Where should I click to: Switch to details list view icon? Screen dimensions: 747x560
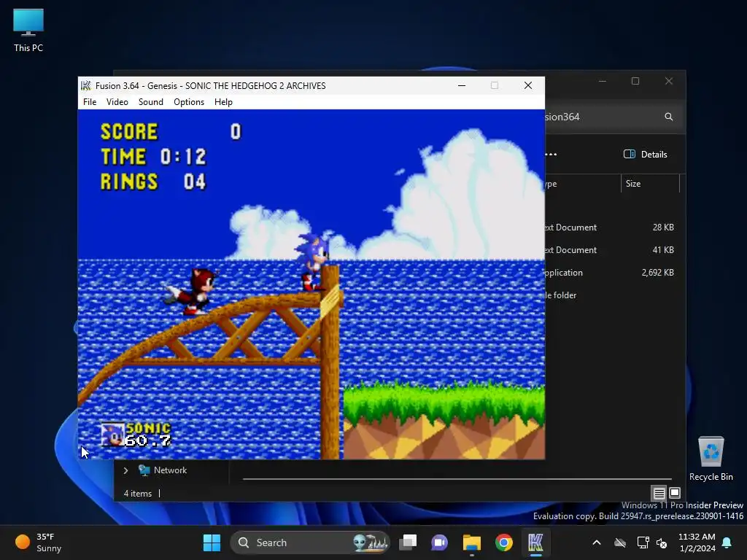pyautogui.click(x=659, y=493)
